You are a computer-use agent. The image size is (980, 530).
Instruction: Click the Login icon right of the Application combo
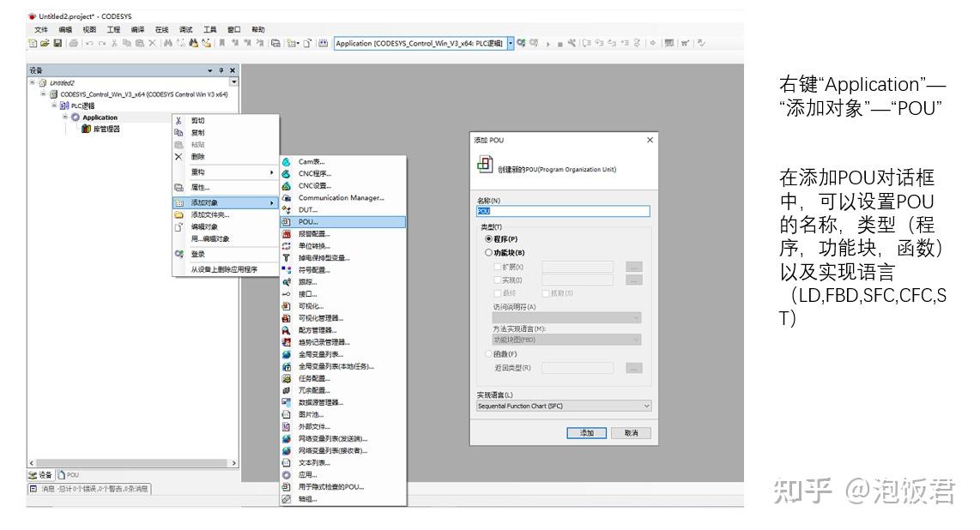520,42
